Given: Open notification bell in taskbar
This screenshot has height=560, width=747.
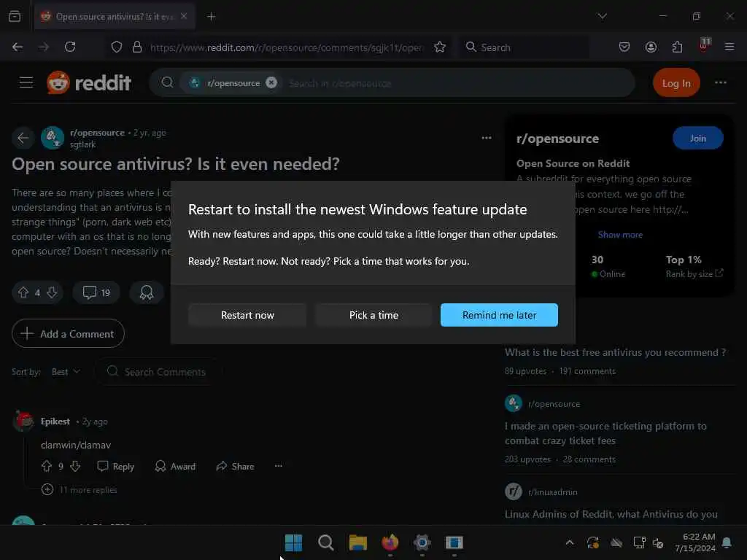Looking at the screenshot, I should (x=727, y=542).
